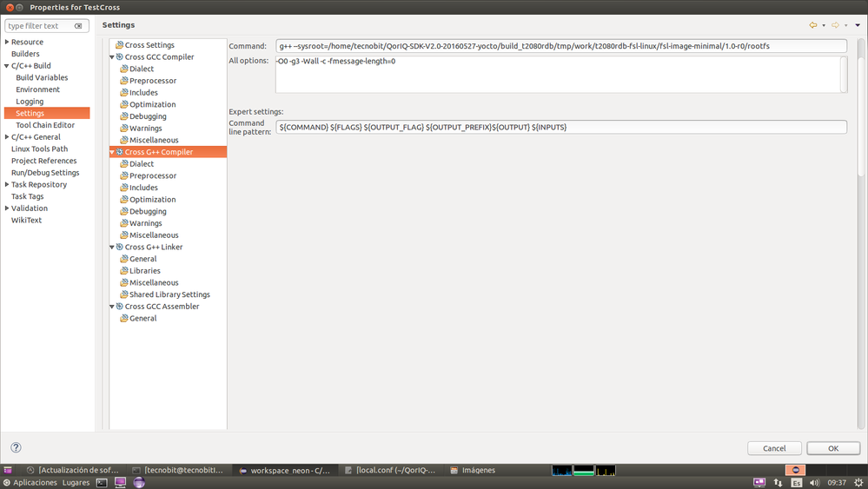Open Lugares menu in panel

(x=76, y=483)
